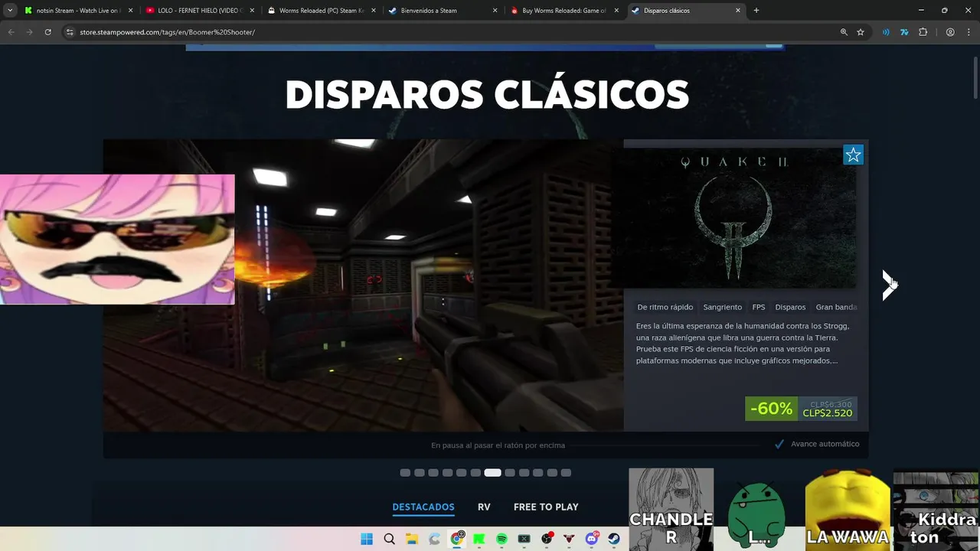Select the FREE TO PLAY tab
This screenshot has width=980, height=551.
tap(546, 507)
